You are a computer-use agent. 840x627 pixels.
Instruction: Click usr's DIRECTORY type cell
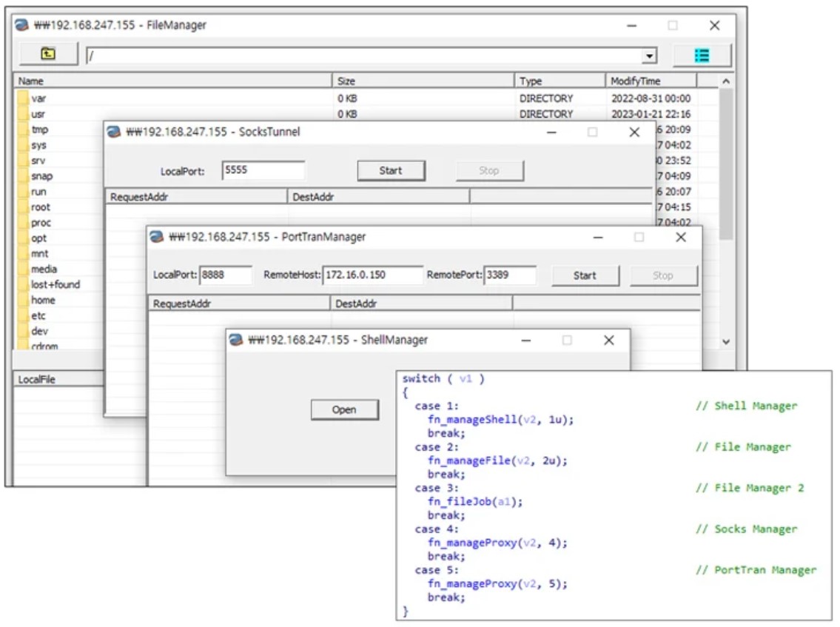click(546, 114)
